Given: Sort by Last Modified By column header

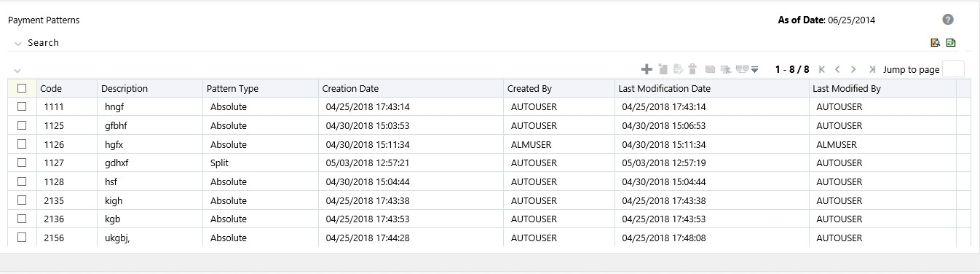Looking at the screenshot, I should [x=847, y=89].
